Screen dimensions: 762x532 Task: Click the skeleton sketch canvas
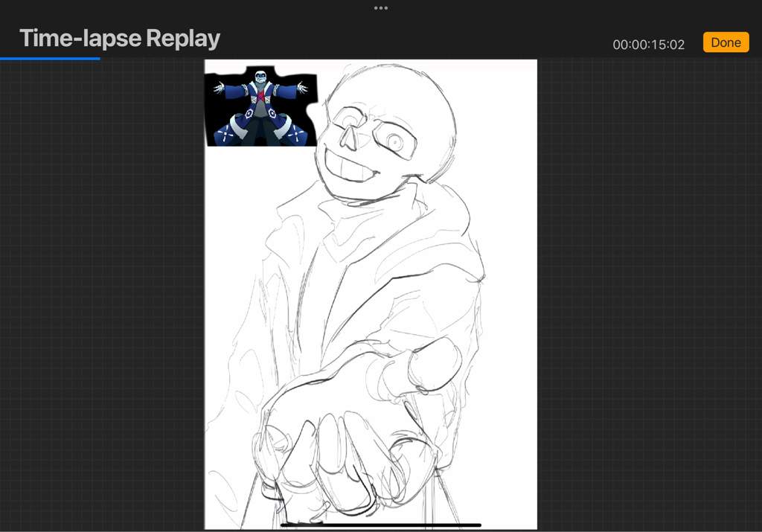[371, 295]
